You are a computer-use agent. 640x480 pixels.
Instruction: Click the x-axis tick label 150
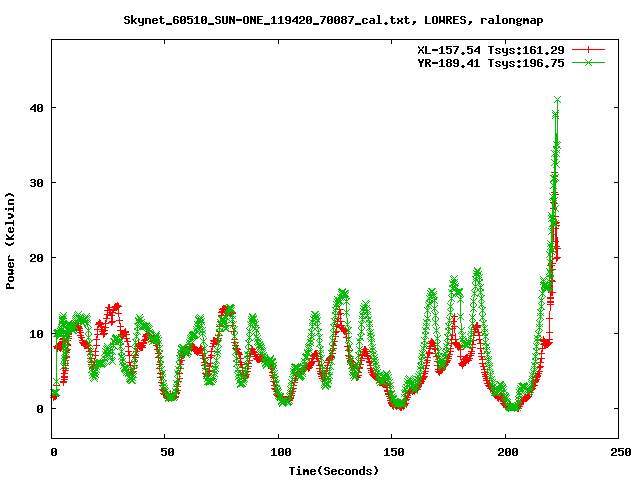point(394,452)
